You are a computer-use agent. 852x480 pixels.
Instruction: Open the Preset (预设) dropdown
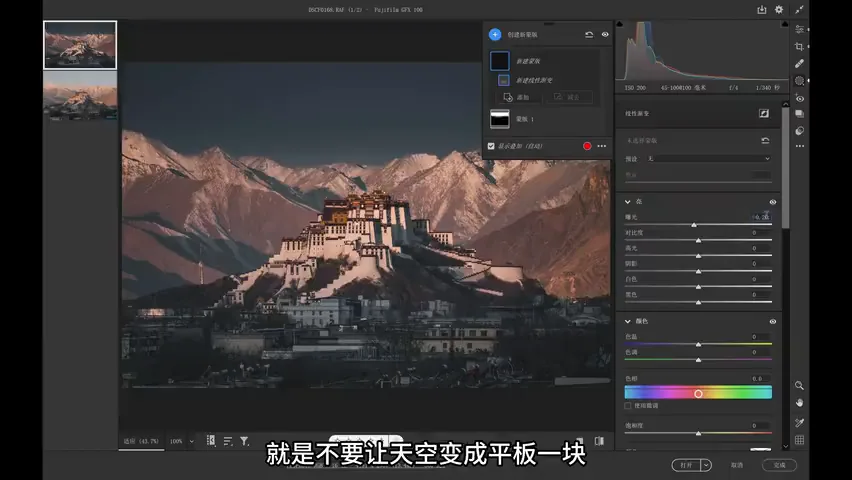click(709, 159)
